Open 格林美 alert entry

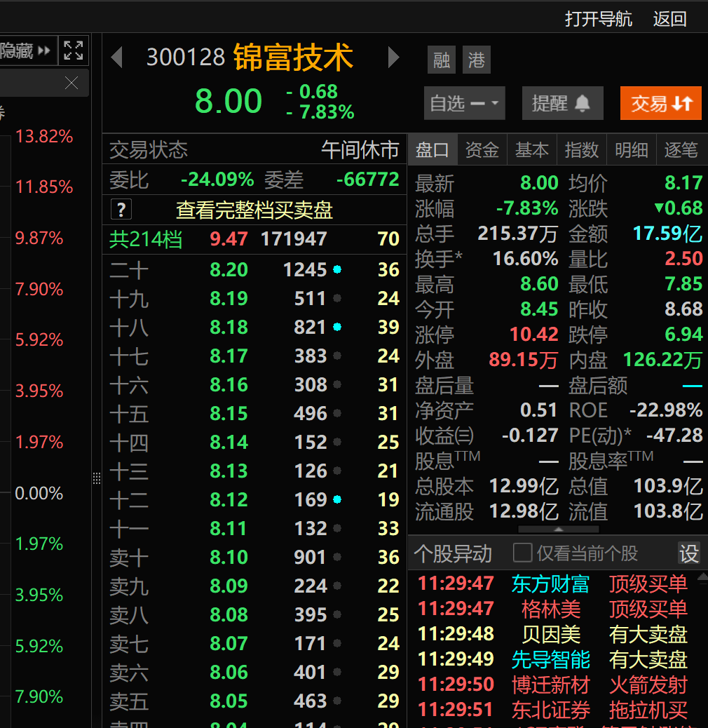pyautogui.click(x=551, y=609)
